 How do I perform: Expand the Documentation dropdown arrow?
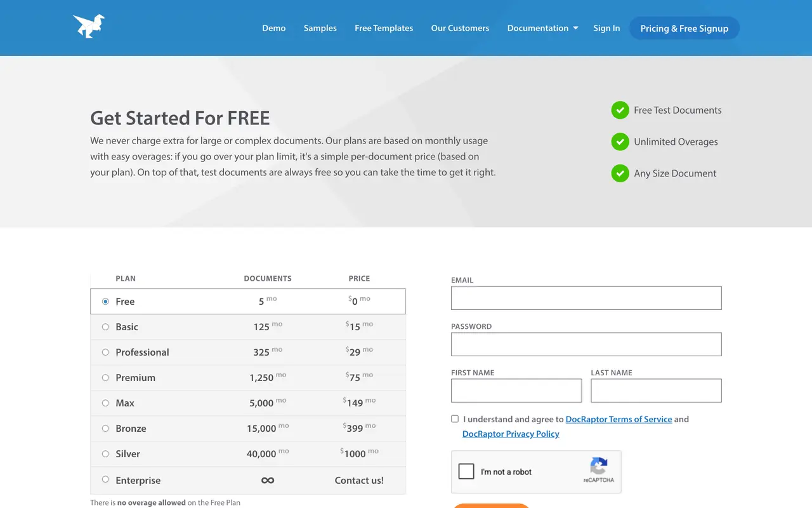575,28
